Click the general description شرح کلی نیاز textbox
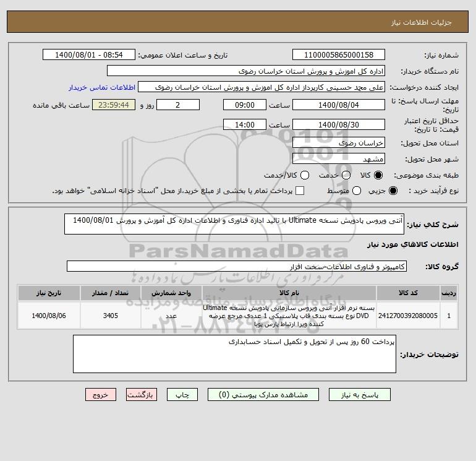 point(234,224)
